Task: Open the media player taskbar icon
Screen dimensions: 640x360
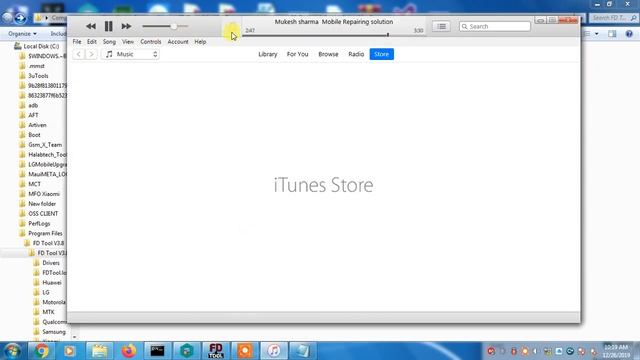Action: 69,351
